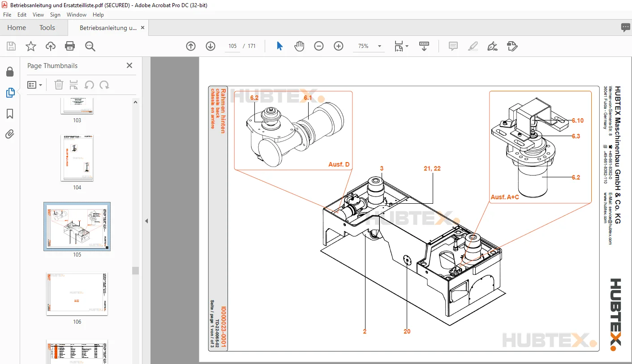This screenshot has width=632, height=364.
Task: Close the Betriebsanleitung document tab
Action: [x=142, y=28]
